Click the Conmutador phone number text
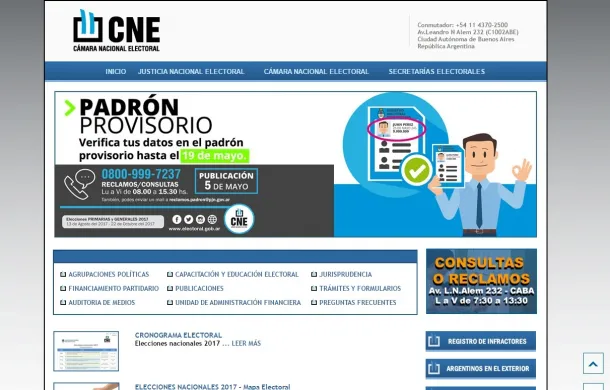Image resolution: width=610 pixels, height=390 pixels. (x=463, y=25)
